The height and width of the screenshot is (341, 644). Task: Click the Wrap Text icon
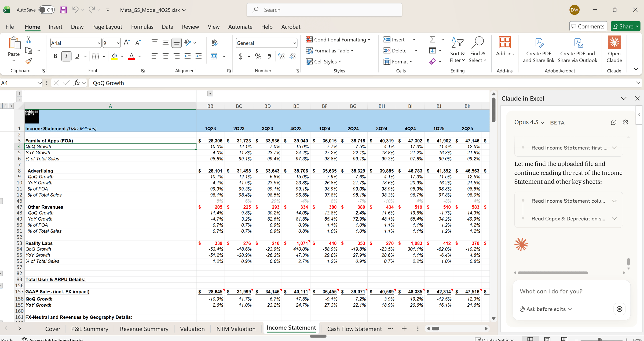[x=214, y=43]
